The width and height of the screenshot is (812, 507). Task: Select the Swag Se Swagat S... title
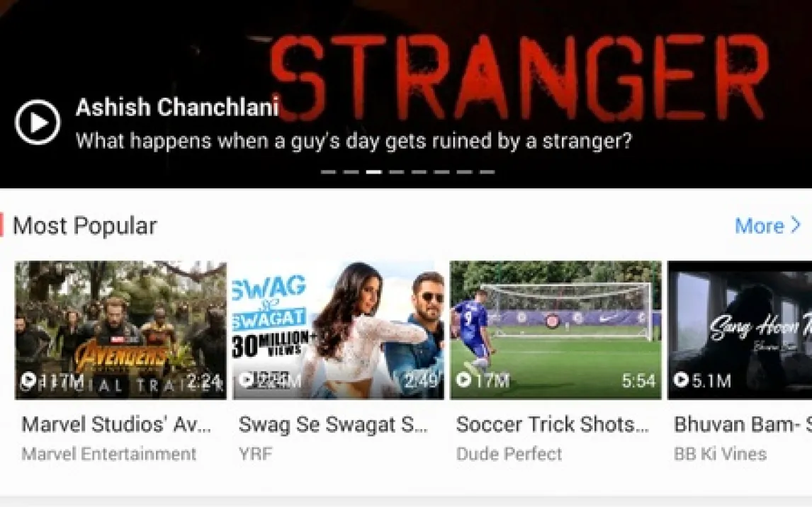[333, 425]
